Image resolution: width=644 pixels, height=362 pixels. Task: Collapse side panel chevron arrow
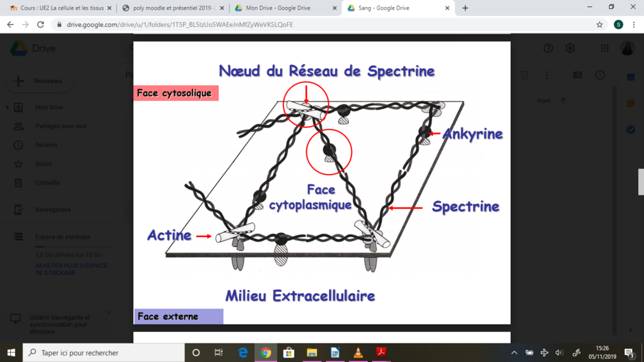click(x=630, y=330)
